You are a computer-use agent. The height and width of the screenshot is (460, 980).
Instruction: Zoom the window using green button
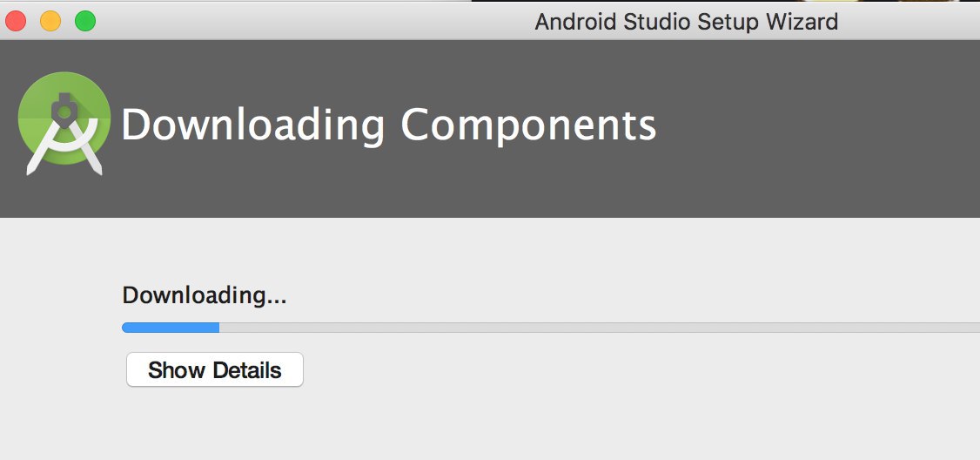[x=85, y=20]
